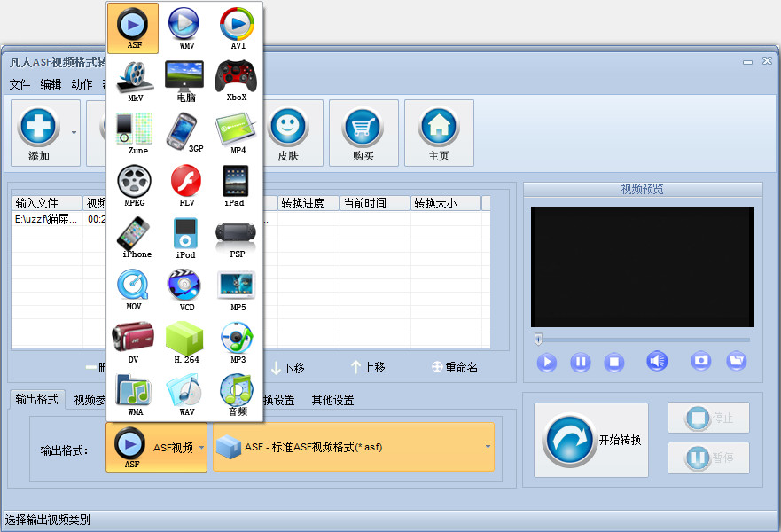
Task: Click the video preview seek slider
Action: [643, 339]
